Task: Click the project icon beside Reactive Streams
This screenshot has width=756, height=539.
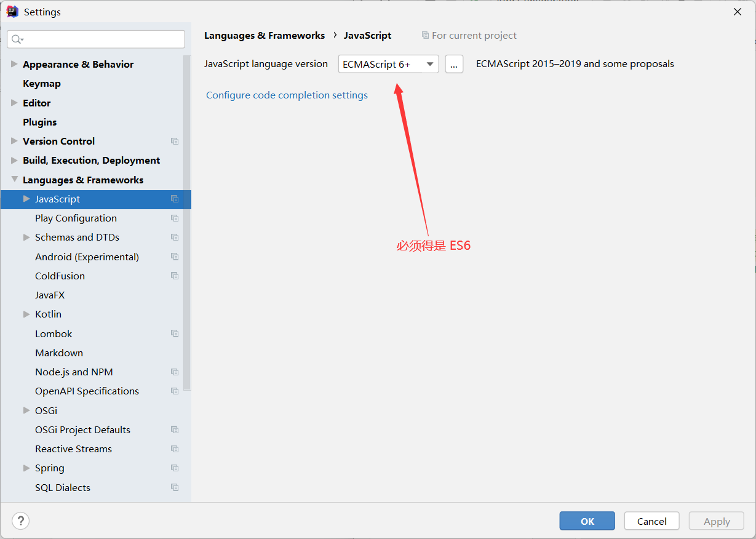Action: tap(175, 449)
